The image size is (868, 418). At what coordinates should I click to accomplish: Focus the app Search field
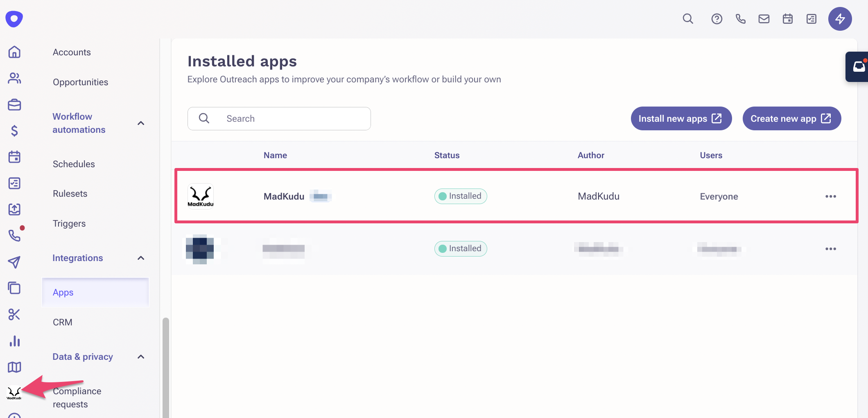click(279, 118)
